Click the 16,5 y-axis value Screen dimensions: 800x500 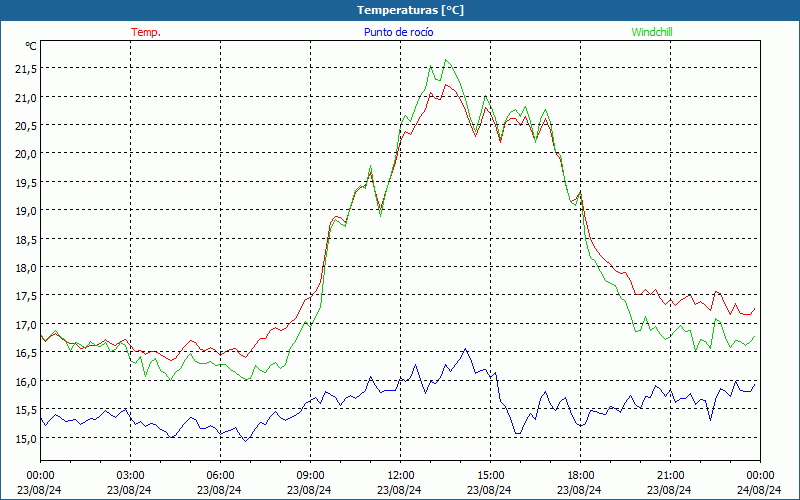26,353
